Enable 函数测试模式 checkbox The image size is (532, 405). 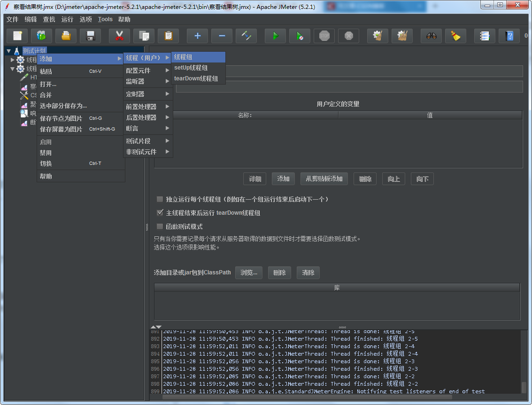coord(160,226)
